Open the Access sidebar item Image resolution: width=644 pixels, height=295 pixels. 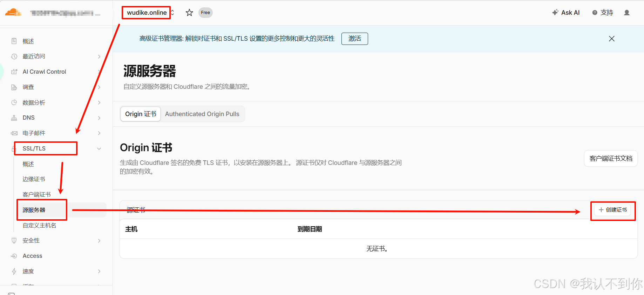click(33, 256)
